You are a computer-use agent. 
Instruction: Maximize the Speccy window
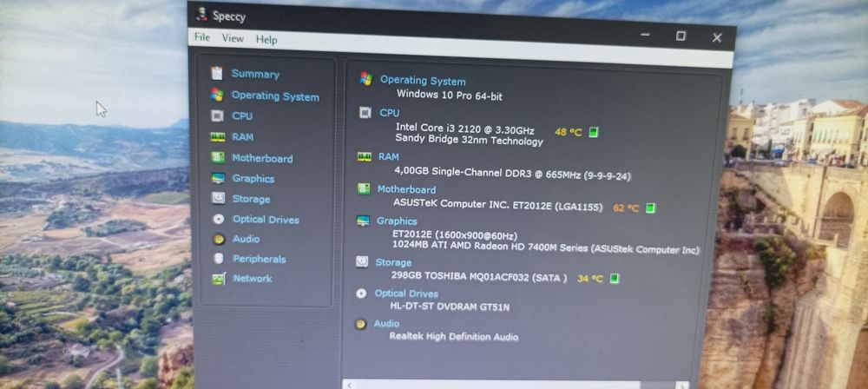point(681,36)
